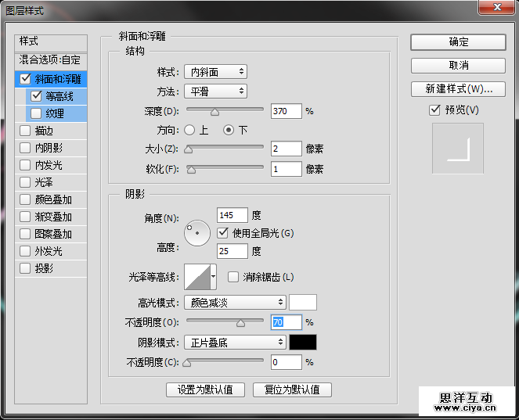Screen dimensions: 519x420
Task: Toggle 使用全局光(G) checkbox
Action: 223,233
